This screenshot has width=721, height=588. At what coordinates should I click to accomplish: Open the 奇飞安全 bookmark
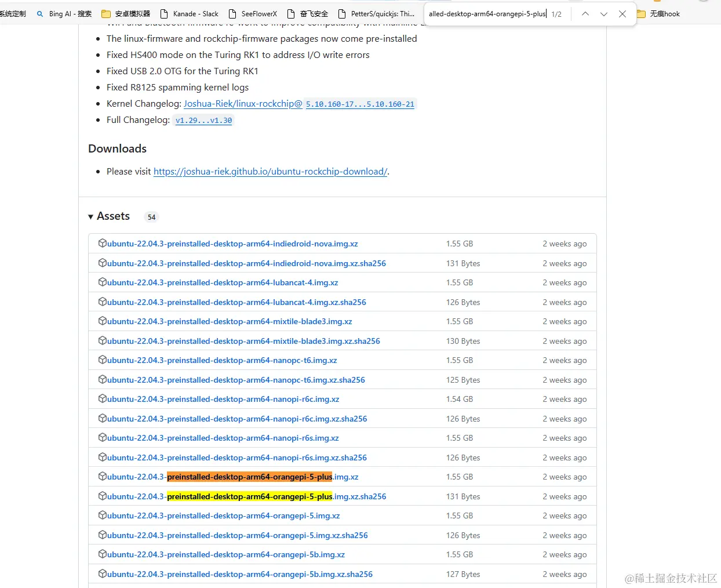[308, 14]
